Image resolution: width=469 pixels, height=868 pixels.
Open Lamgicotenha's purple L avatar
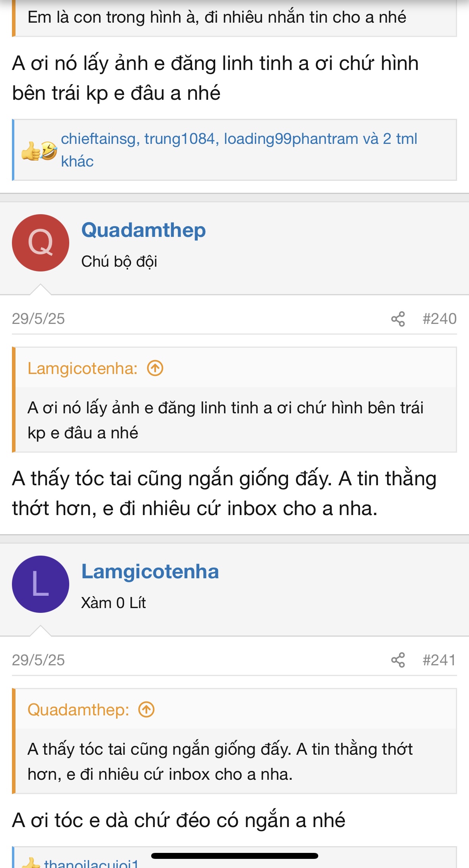pyautogui.click(x=41, y=584)
